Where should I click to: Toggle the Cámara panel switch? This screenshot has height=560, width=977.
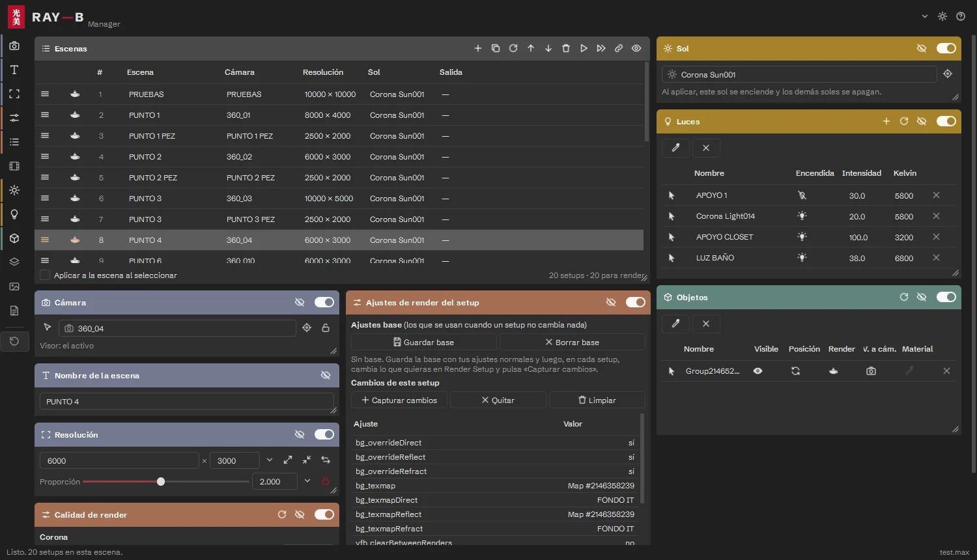(x=324, y=302)
